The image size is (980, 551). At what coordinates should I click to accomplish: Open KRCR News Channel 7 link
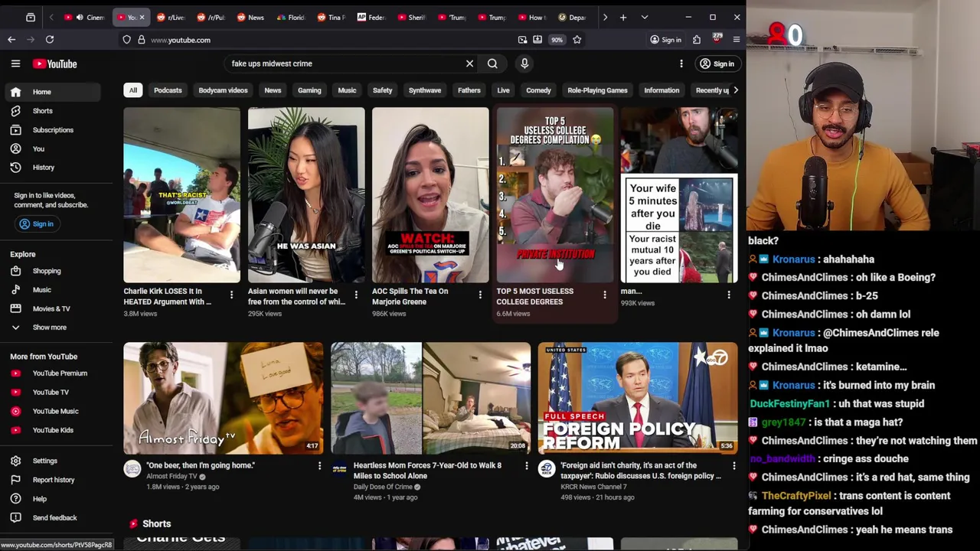point(593,487)
